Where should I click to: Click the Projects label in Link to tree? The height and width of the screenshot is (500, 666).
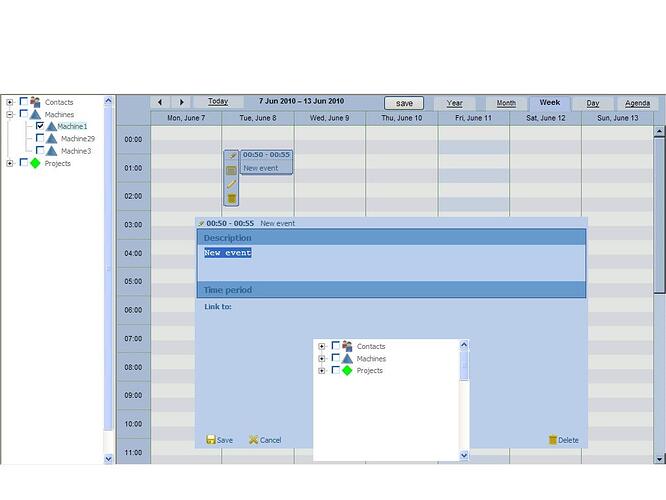pyautogui.click(x=370, y=371)
